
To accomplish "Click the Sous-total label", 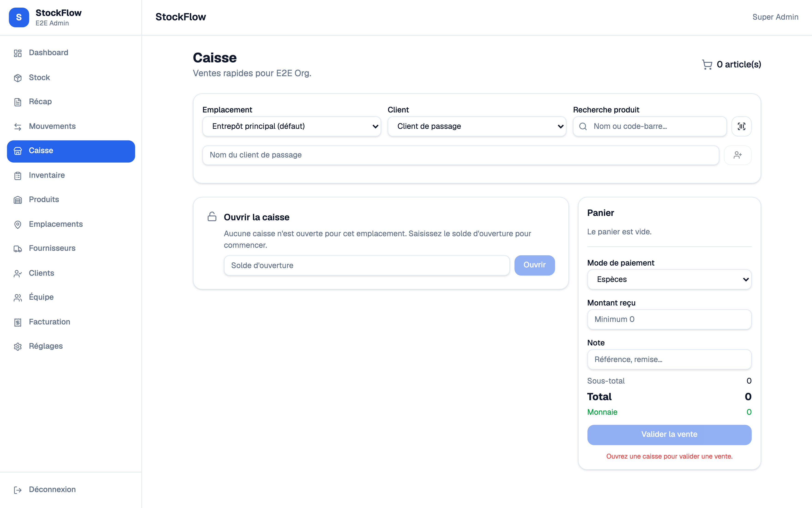I will coord(606,381).
